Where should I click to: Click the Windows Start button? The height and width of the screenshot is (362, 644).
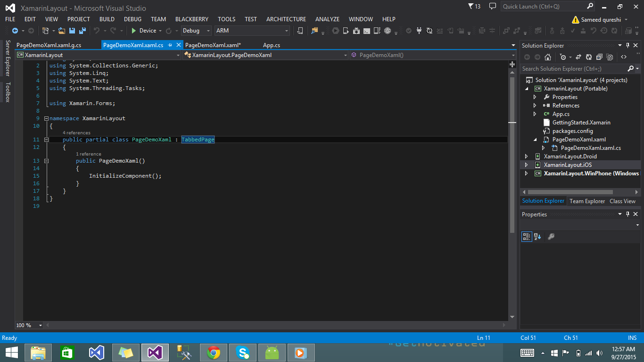pos(11,353)
